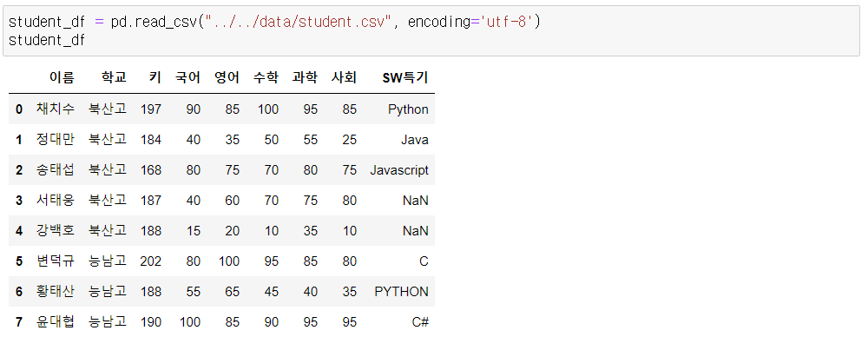
Task: Click 강백호's 국어 score of 15
Action: click(x=194, y=230)
